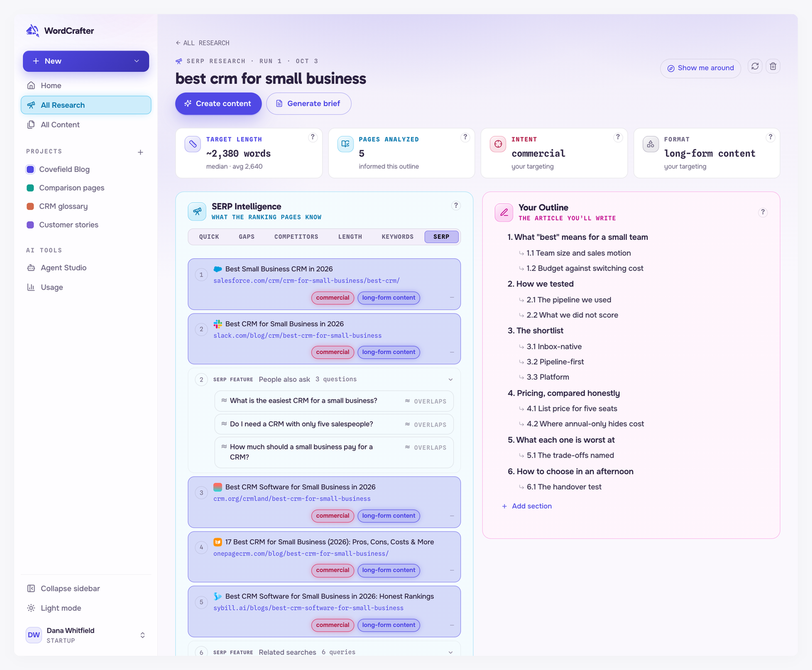Click the Your Outline pencil icon

(504, 213)
